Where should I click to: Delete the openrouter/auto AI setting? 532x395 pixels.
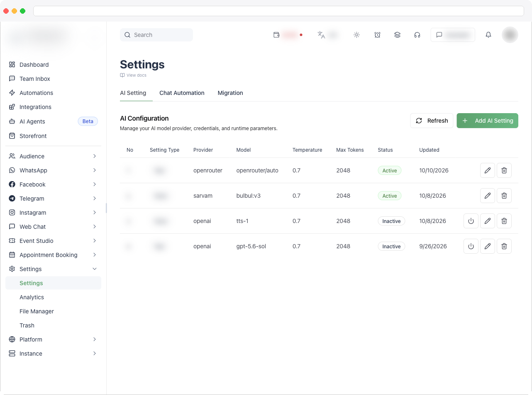tap(504, 170)
